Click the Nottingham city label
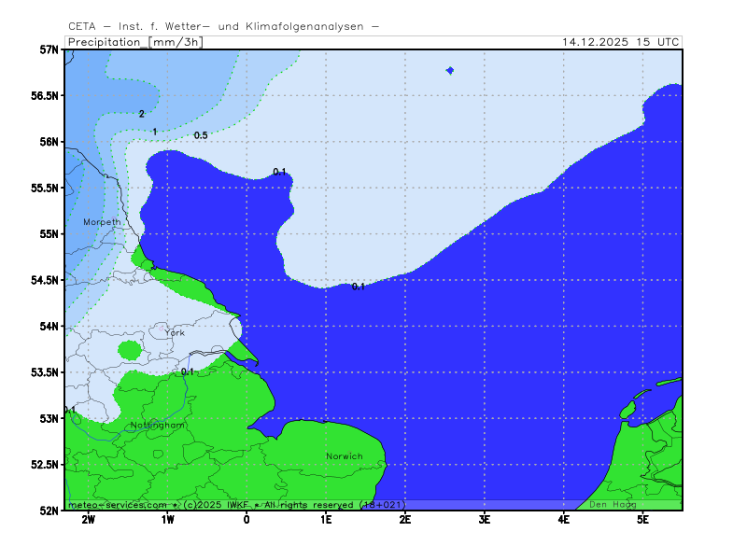The image size is (747, 560). point(158,425)
